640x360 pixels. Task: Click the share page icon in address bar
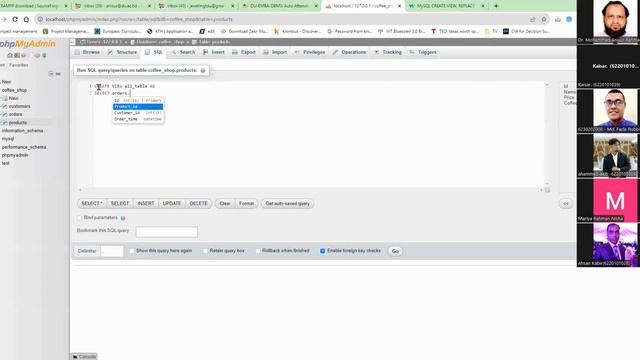click(532, 19)
